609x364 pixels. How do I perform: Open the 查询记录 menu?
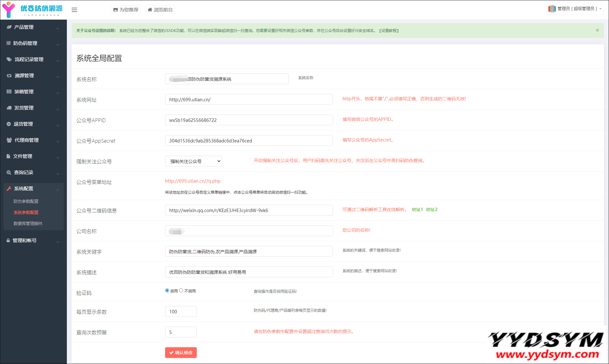33,173
